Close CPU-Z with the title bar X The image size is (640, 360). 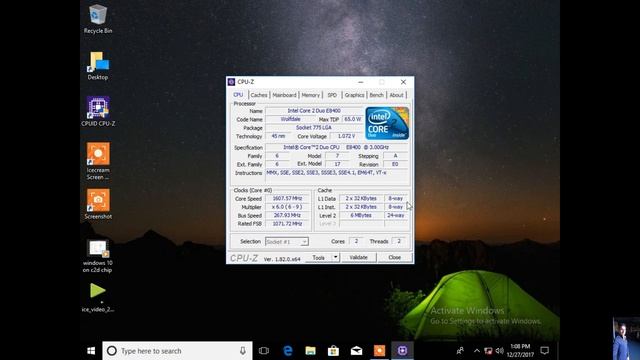tap(403, 82)
